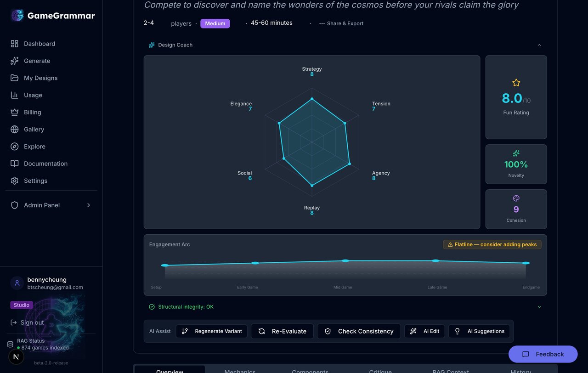The image size is (588, 373).
Task: Click the Sign out icon
Action: (x=14, y=322)
